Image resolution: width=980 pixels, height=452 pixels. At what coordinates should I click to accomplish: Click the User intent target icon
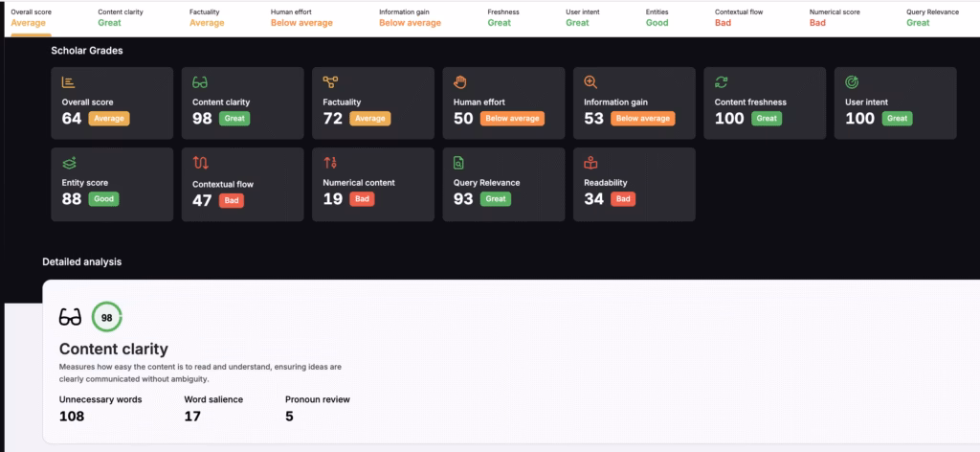click(852, 82)
